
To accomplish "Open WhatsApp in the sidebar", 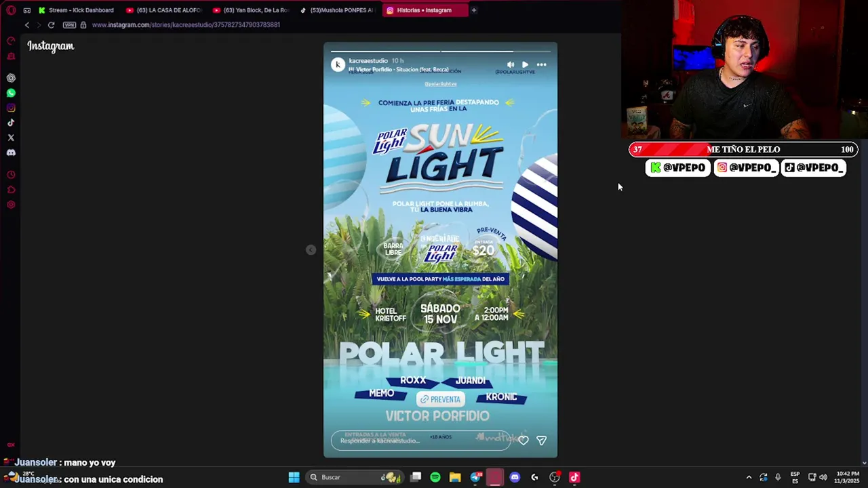I will 11,93.
